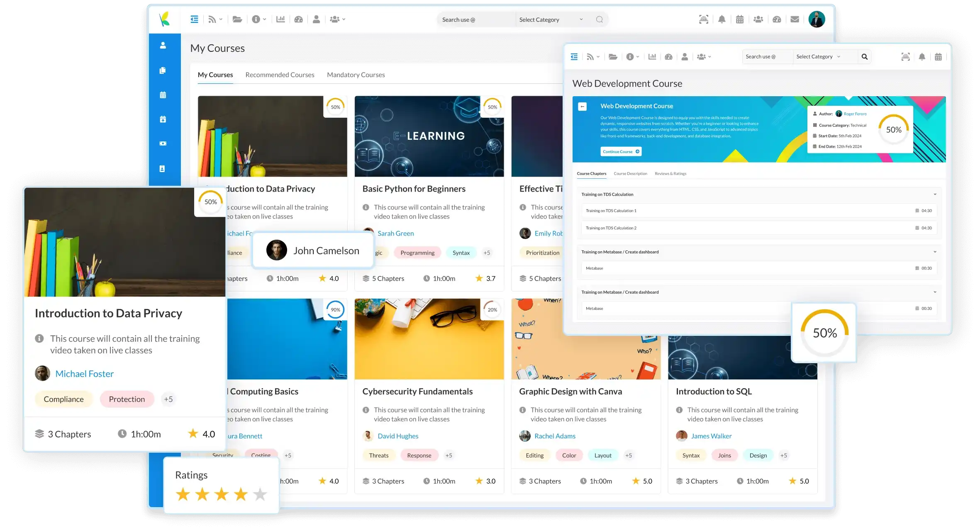The width and height of the screenshot is (980, 532).
Task: Open Roger Feroro author link in banner
Action: [x=855, y=114]
